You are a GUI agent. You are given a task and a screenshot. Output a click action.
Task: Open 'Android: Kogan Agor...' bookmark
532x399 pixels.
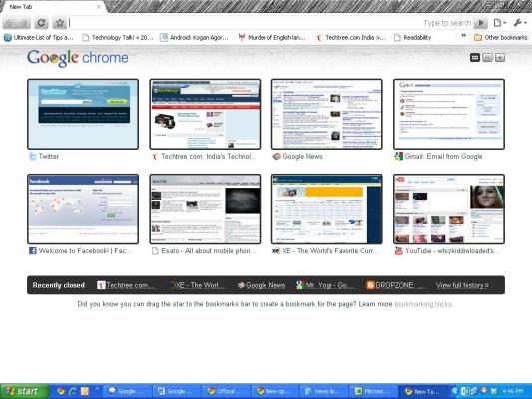[x=194, y=37]
